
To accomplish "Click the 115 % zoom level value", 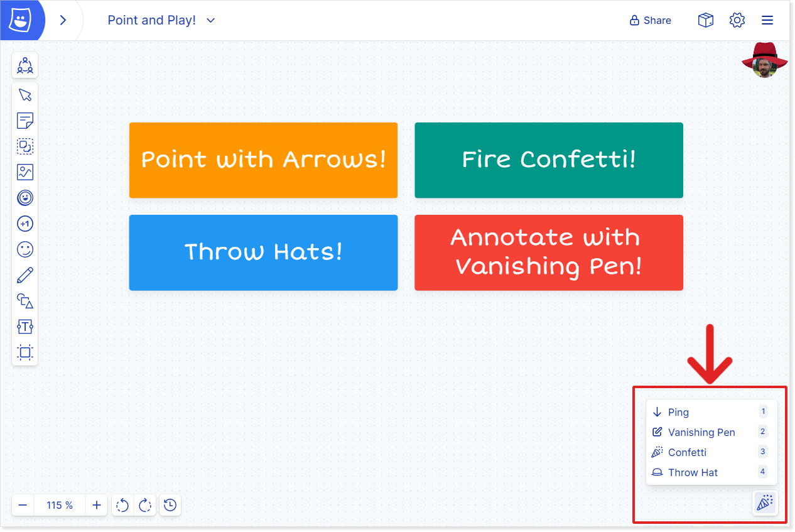I will (60, 505).
